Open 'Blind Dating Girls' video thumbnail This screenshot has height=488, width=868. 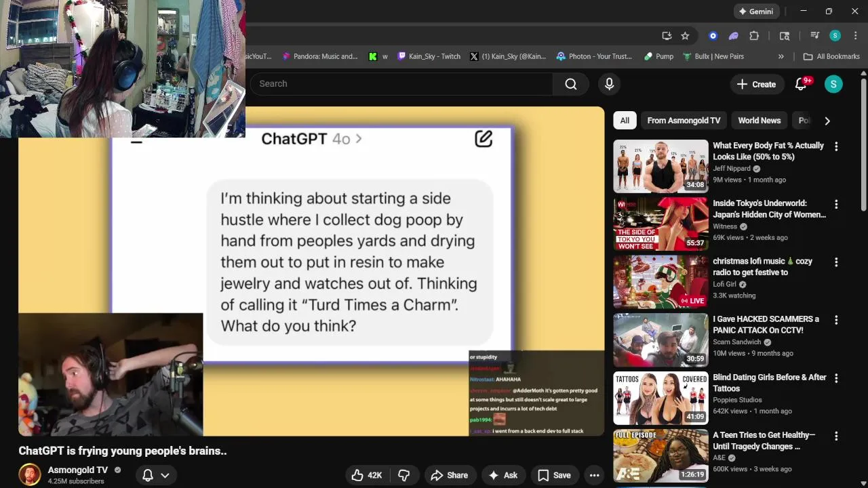click(660, 398)
